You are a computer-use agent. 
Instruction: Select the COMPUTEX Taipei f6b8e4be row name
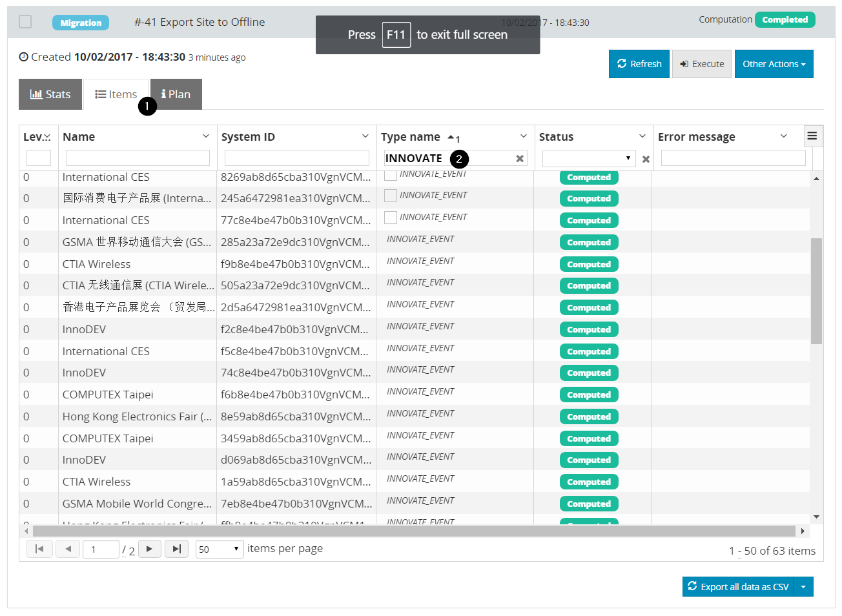tap(108, 395)
